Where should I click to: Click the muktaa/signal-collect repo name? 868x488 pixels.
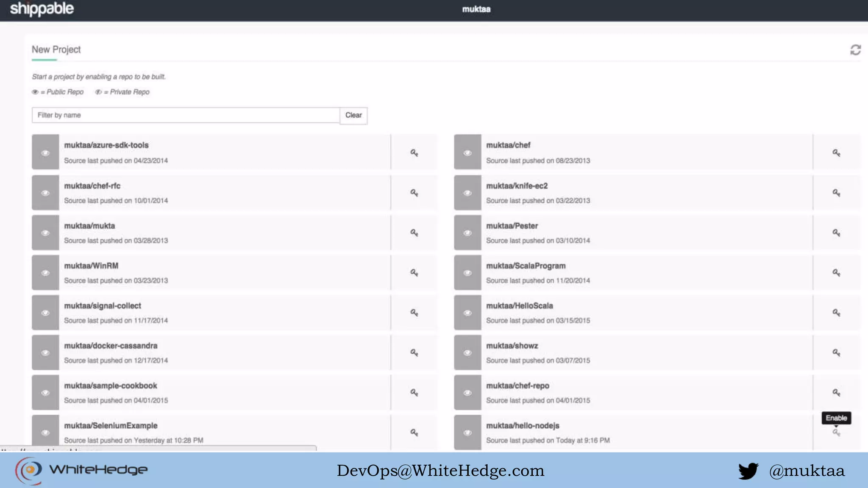coord(103,306)
